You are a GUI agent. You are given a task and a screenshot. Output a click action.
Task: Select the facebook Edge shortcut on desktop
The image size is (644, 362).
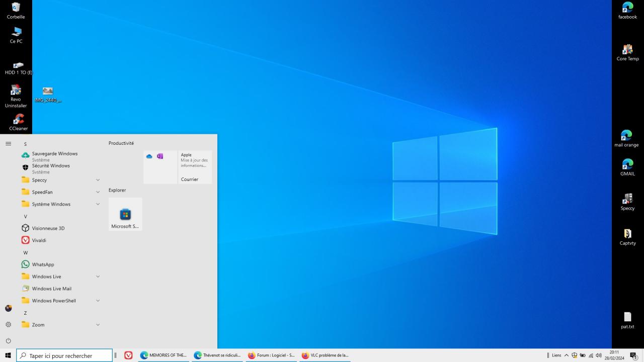tap(627, 11)
